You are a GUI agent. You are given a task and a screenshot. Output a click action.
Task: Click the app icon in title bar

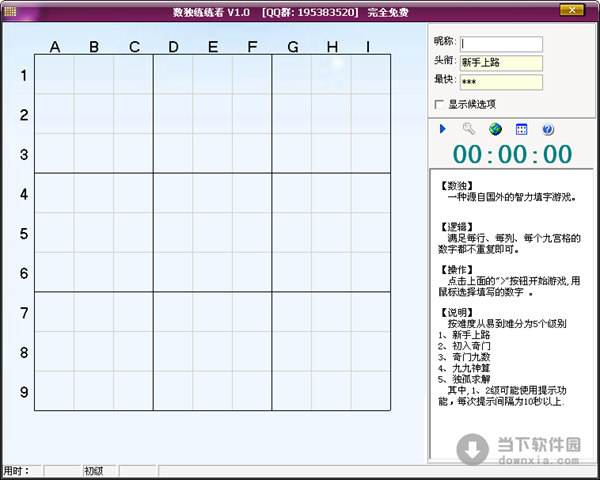[x=10, y=9]
